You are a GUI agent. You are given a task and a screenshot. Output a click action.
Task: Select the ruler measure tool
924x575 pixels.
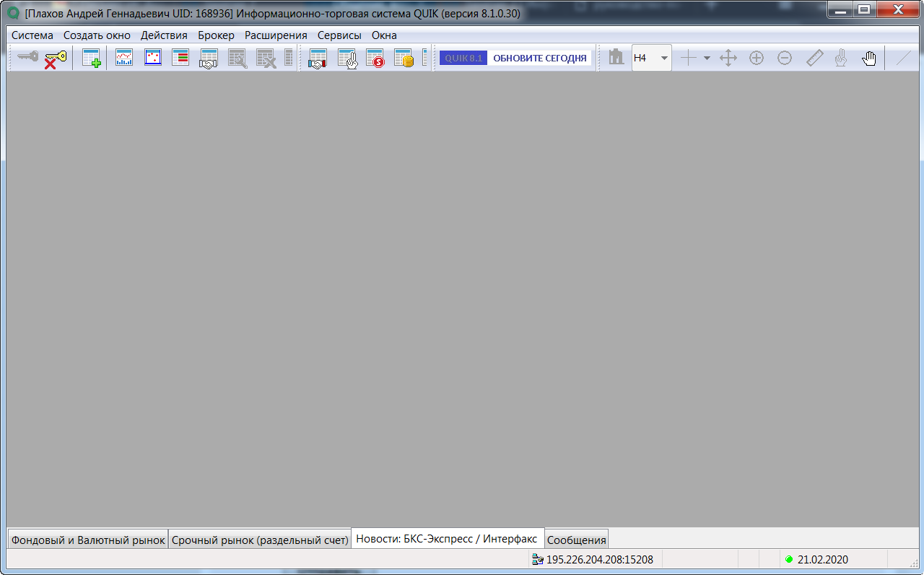point(814,58)
